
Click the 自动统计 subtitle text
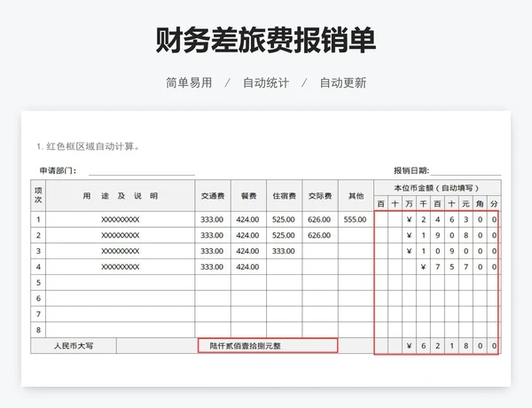[266, 82]
